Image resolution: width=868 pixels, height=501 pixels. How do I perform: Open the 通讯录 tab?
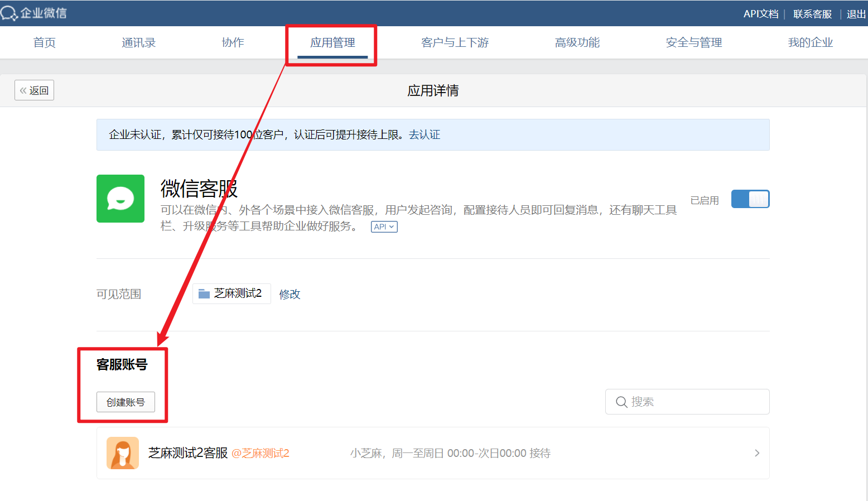click(x=139, y=42)
